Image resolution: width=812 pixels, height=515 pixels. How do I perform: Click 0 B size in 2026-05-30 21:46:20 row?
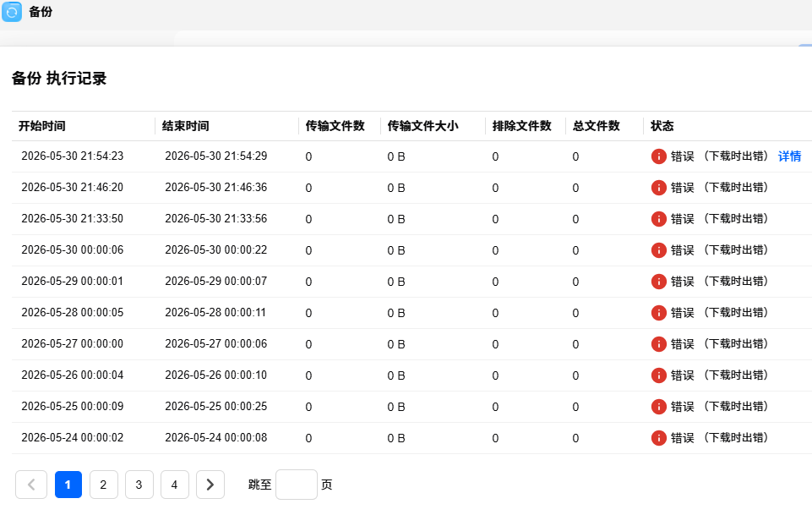pyautogui.click(x=396, y=188)
